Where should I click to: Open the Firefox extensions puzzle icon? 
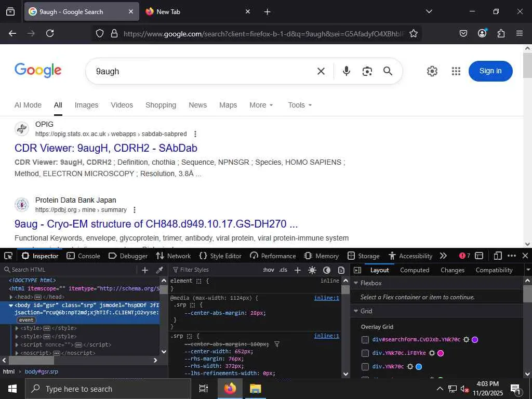click(x=501, y=33)
